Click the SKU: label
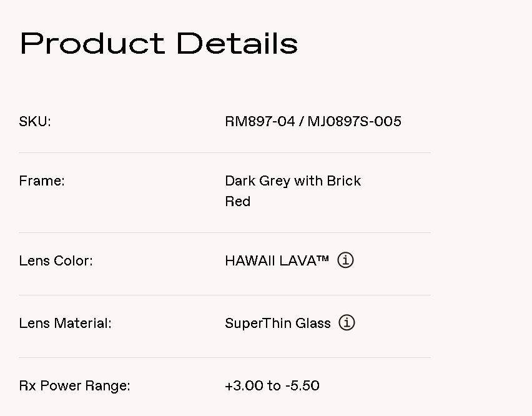 [x=35, y=121]
